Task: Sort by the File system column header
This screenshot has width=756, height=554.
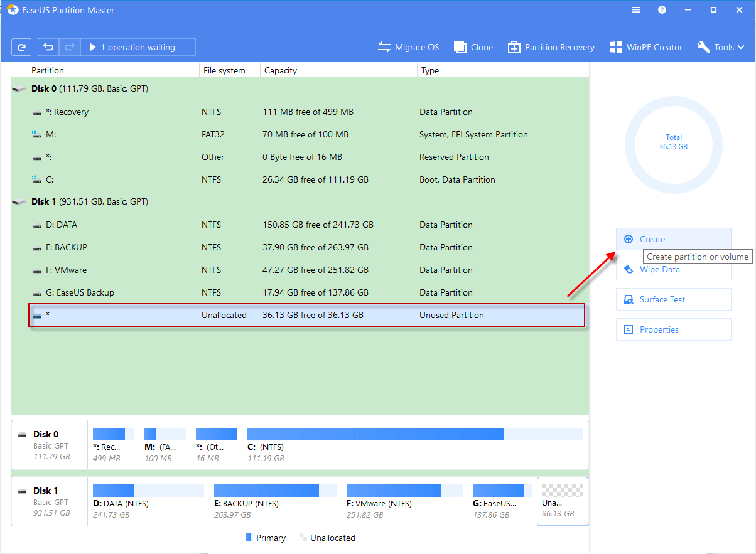Action: pyautogui.click(x=224, y=70)
